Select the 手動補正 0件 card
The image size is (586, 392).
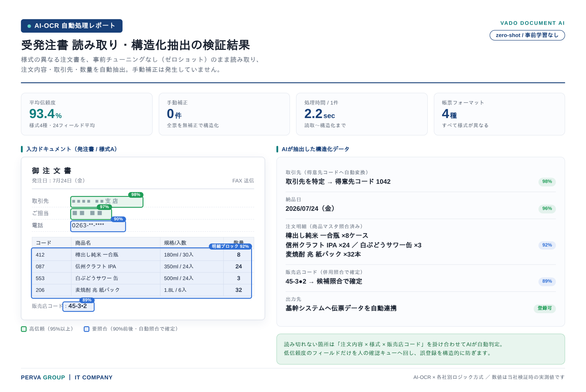pyautogui.click(x=224, y=114)
